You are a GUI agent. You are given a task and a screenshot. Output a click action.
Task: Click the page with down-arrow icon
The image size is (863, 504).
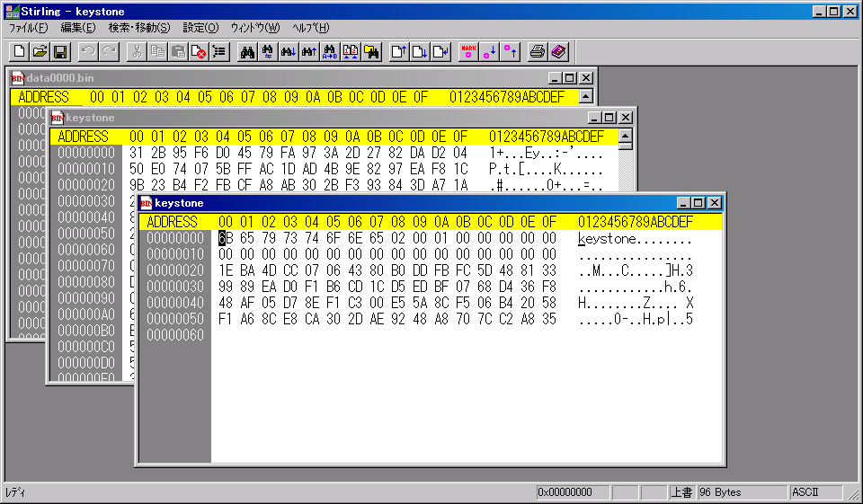click(420, 52)
